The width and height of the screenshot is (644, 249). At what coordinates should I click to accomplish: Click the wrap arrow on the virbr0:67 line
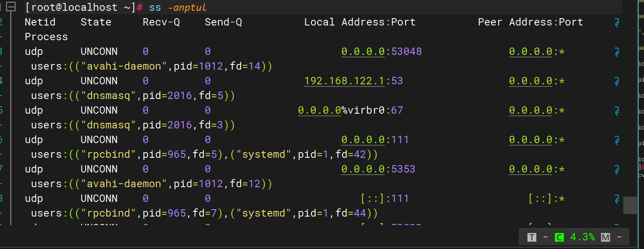[x=616, y=110]
